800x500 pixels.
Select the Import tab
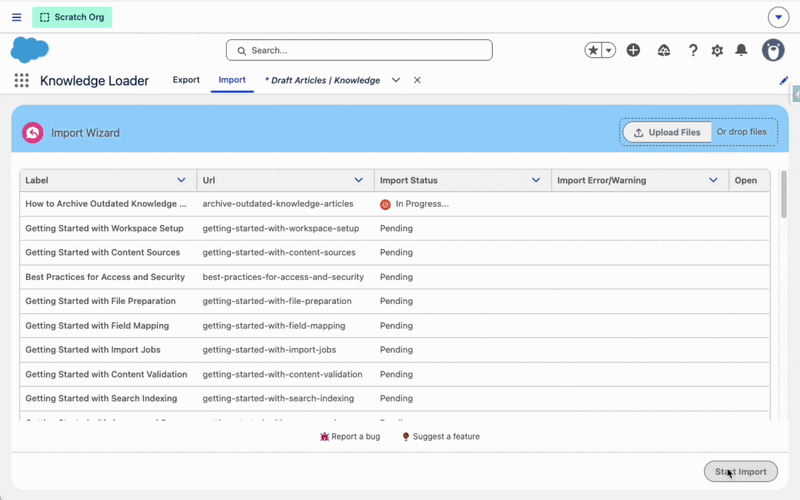point(232,80)
